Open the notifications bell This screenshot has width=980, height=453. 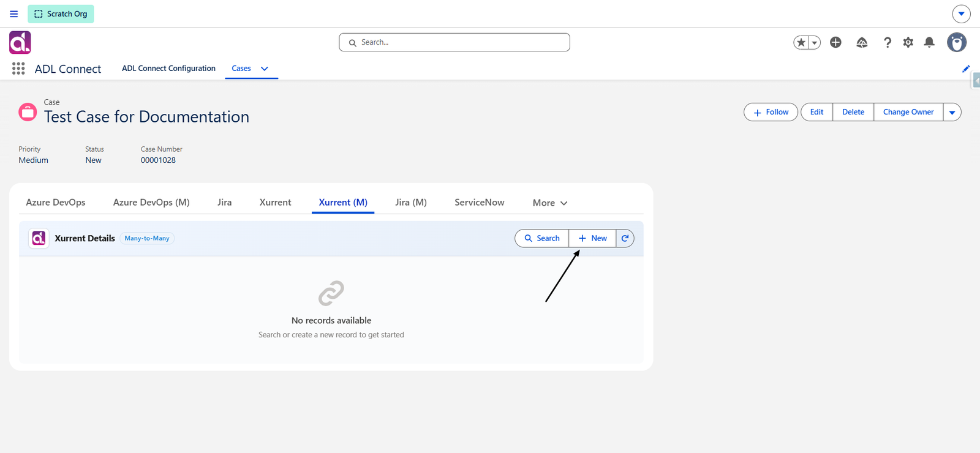pos(929,42)
